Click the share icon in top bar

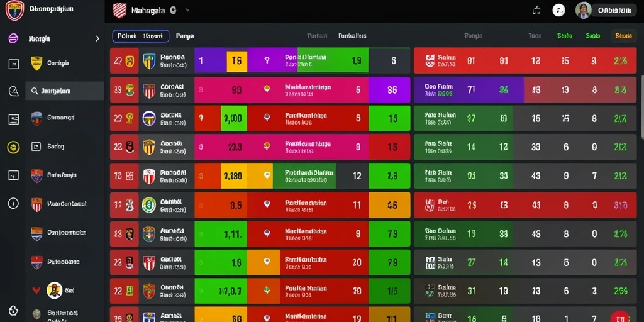pyautogui.click(x=536, y=10)
